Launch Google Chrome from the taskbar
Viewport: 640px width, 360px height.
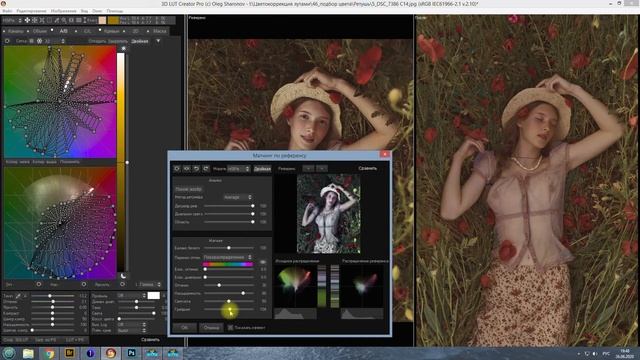(49, 353)
